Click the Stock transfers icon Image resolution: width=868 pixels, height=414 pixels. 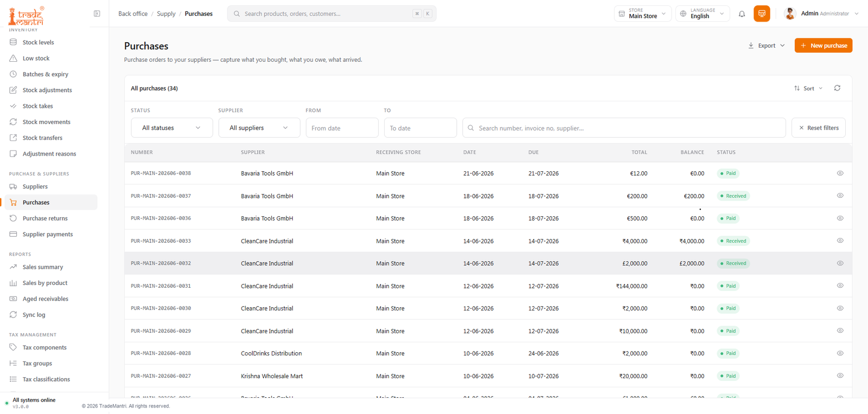(13, 138)
